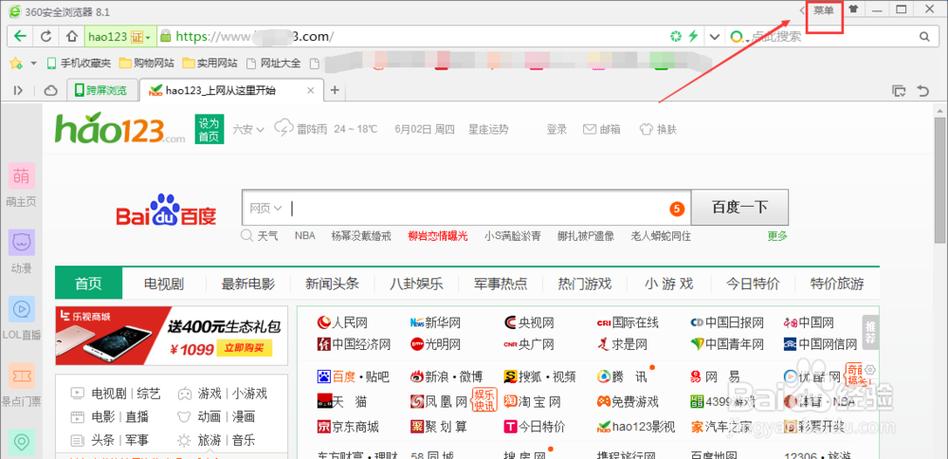Click the green location pin sidebar icon

click(21, 443)
